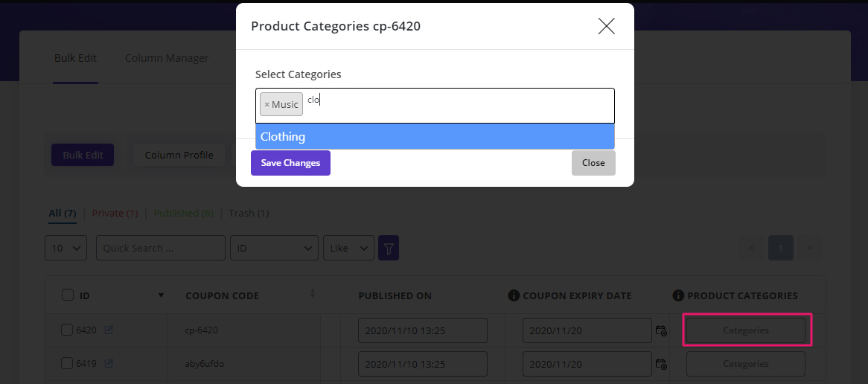Screen dimensions: 868x384
Task: Check the box for coupon 6419
Action: coord(68,363)
